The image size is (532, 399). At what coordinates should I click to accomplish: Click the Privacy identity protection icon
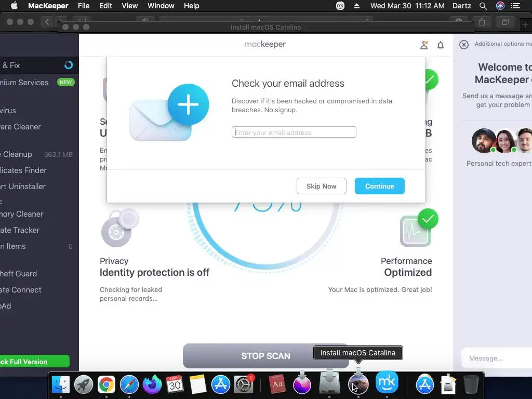pos(120,228)
